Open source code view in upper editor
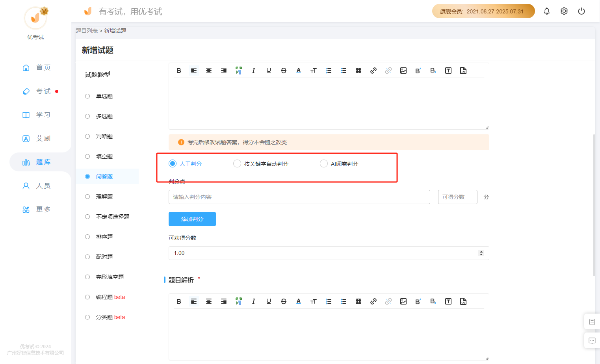This screenshot has width=600, height=364. coord(463,71)
